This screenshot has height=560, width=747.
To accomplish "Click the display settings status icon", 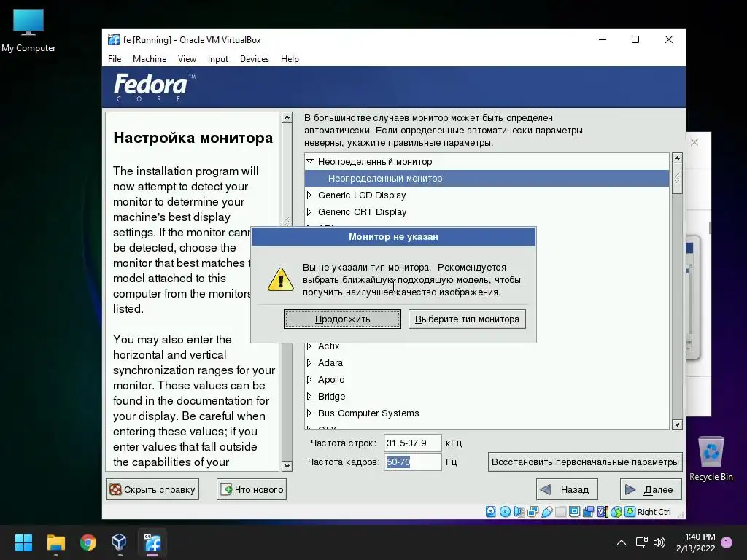I will click(x=575, y=511).
